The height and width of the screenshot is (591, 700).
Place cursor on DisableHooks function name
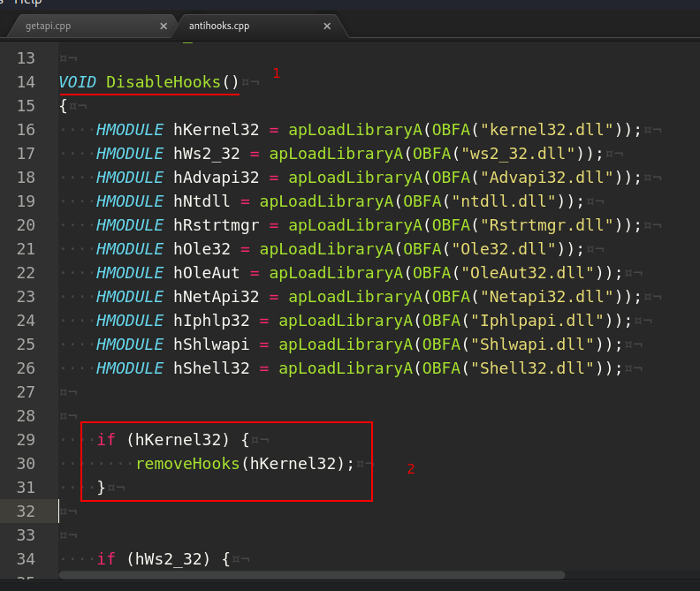(x=163, y=82)
